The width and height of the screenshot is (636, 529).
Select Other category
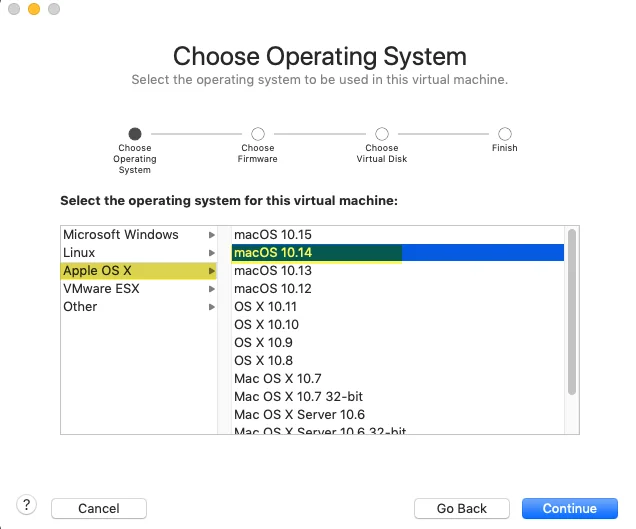pyautogui.click(x=138, y=307)
